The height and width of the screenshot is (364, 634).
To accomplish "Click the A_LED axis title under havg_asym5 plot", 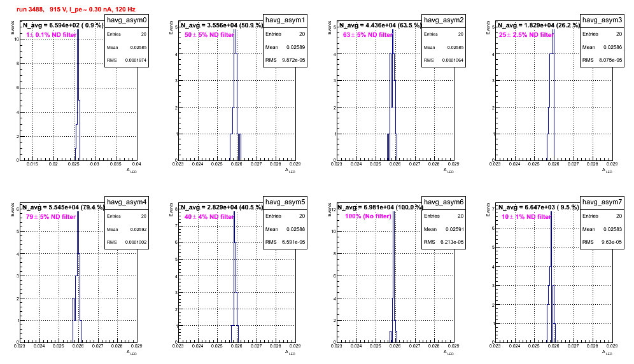I will 290,353.
